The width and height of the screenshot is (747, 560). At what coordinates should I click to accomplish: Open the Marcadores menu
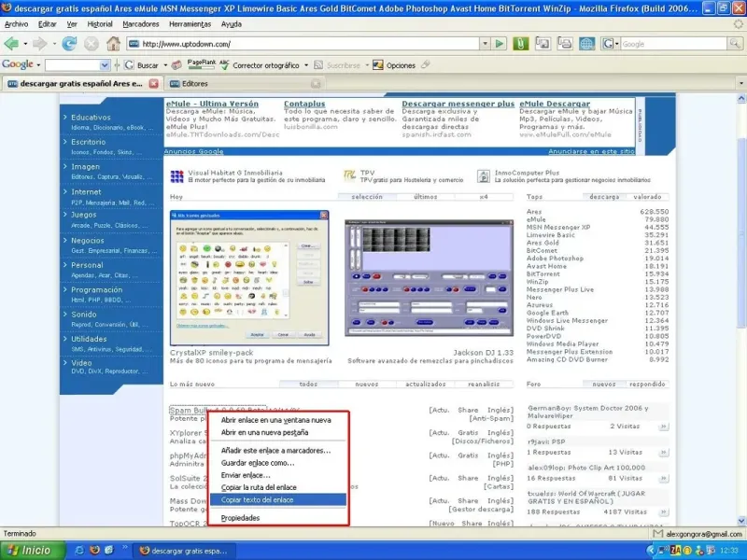(141, 24)
